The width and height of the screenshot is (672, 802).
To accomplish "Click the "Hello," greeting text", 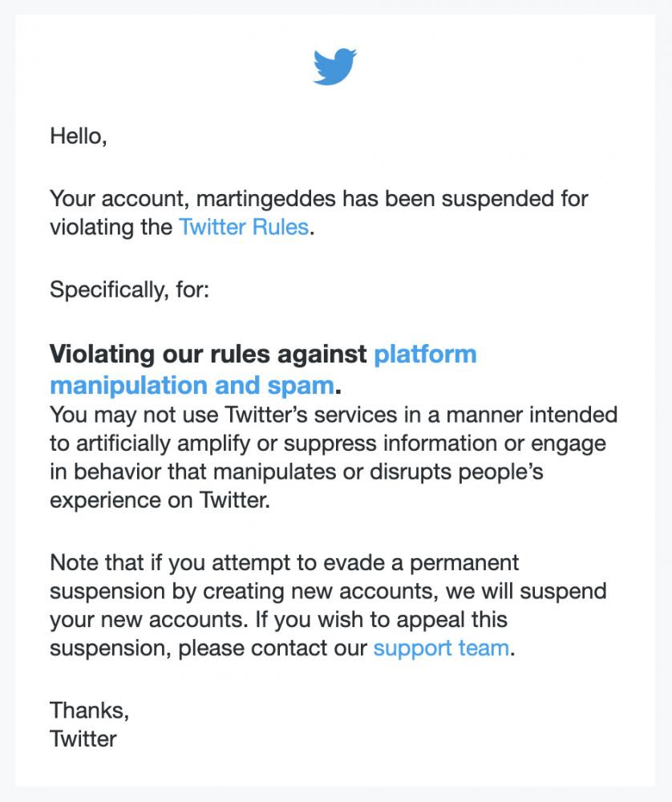I will pyautogui.click(x=79, y=136).
